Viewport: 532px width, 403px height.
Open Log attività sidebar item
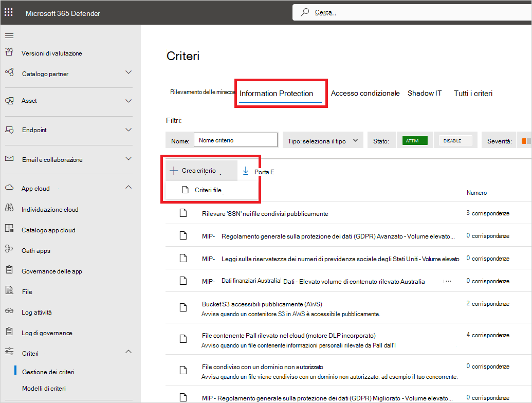(36, 313)
